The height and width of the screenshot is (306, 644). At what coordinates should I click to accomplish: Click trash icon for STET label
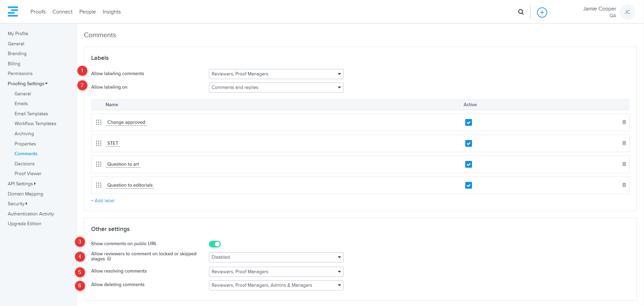624,143
